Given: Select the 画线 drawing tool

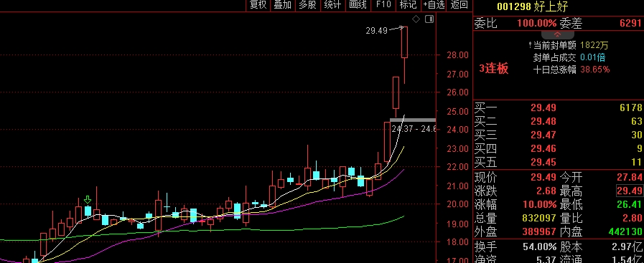Looking at the screenshot, I should coord(358,5).
